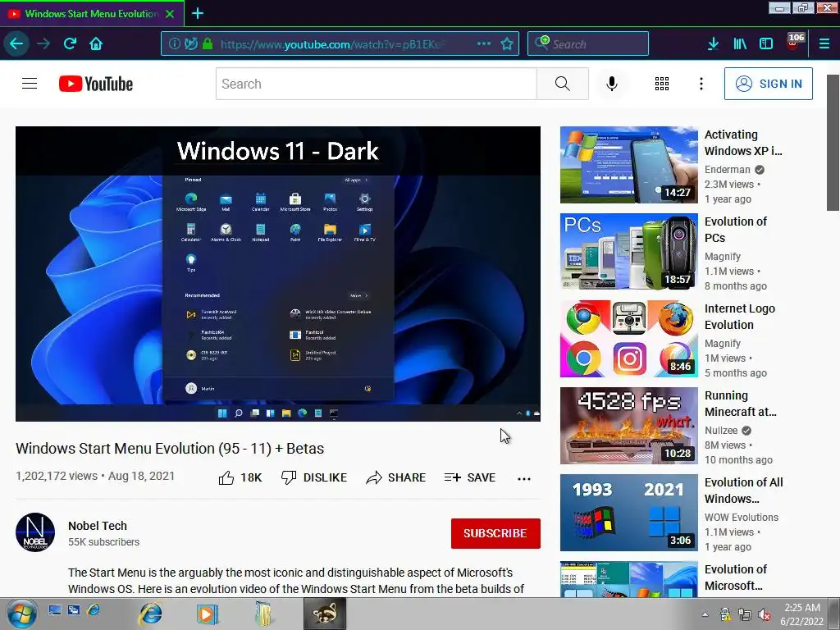840x630 pixels.
Task: Open YouTube settings three-dot menu
Action: 701,84
